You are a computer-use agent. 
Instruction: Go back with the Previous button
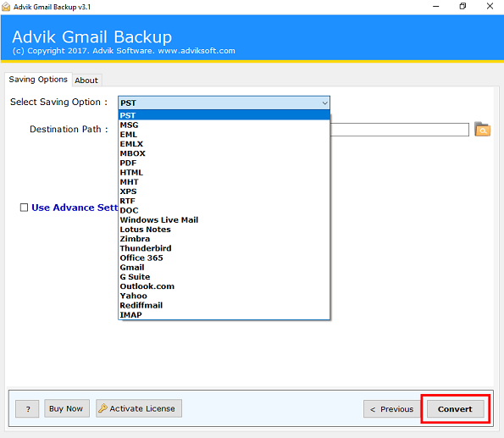coord(392,408)
